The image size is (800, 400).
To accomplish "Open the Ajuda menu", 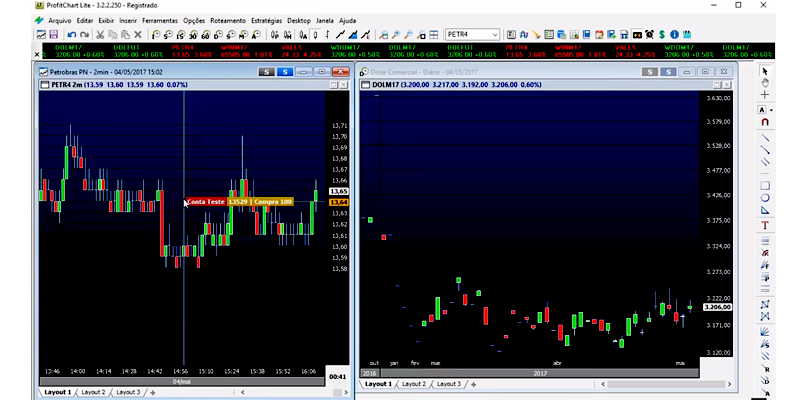I will click(347, 21).
